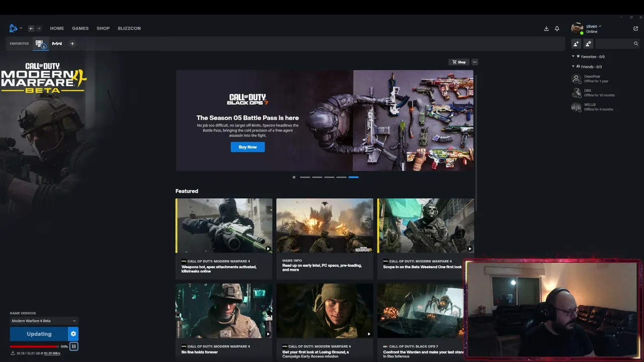
Task: Open the three-dot more options menu
Action: tap(474, 62)
